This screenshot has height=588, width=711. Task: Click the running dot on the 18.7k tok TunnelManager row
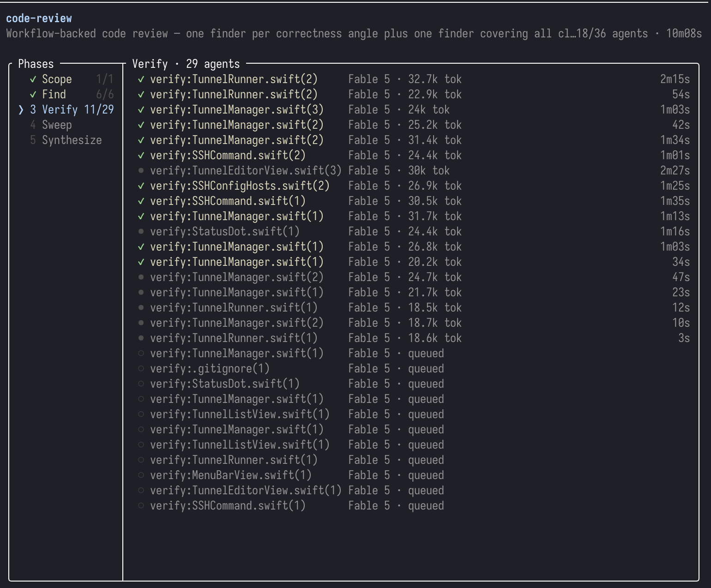click(x=141, y=323)
